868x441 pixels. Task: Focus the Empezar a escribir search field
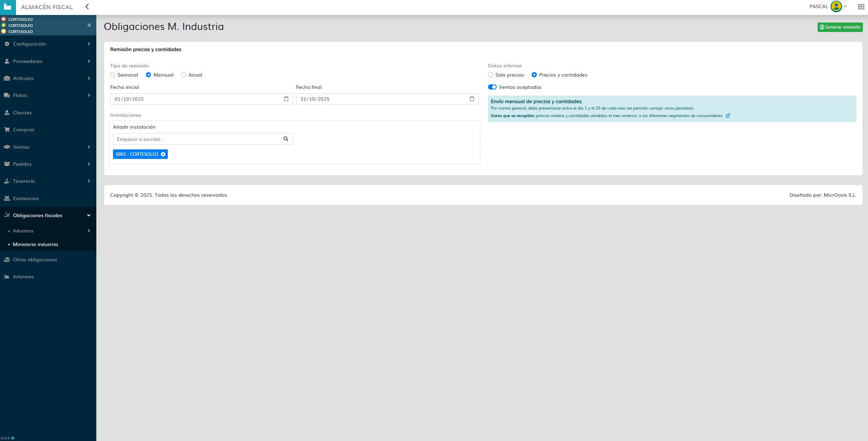pos(203,139)
